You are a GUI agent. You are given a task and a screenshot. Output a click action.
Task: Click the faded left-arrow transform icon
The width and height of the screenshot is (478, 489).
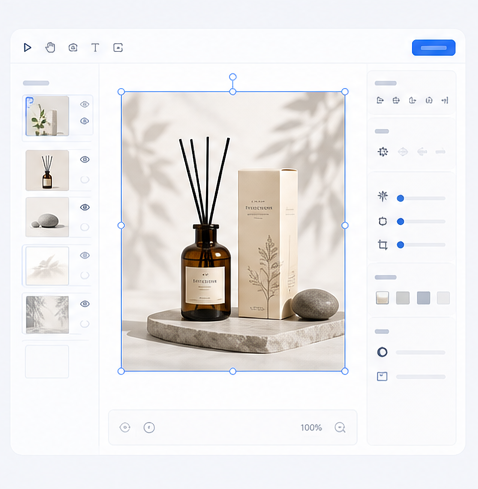(x=422, y=152)
